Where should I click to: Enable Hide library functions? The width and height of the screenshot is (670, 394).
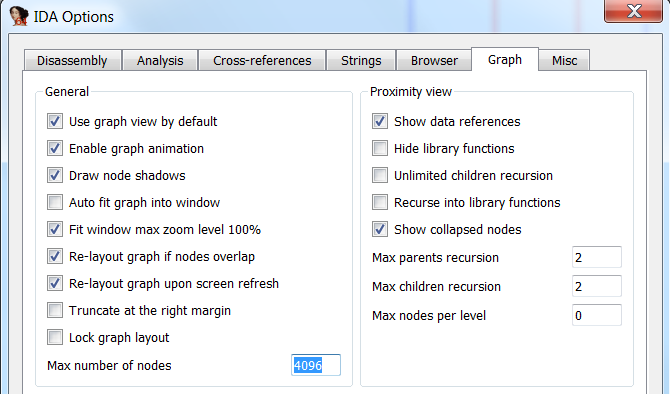click(380, 148)
